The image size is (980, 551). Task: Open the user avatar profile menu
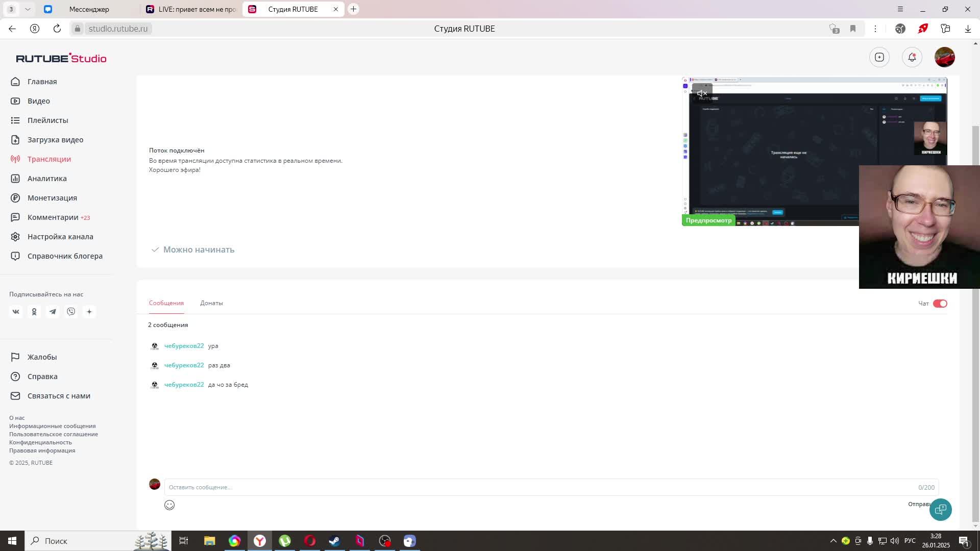944,57
